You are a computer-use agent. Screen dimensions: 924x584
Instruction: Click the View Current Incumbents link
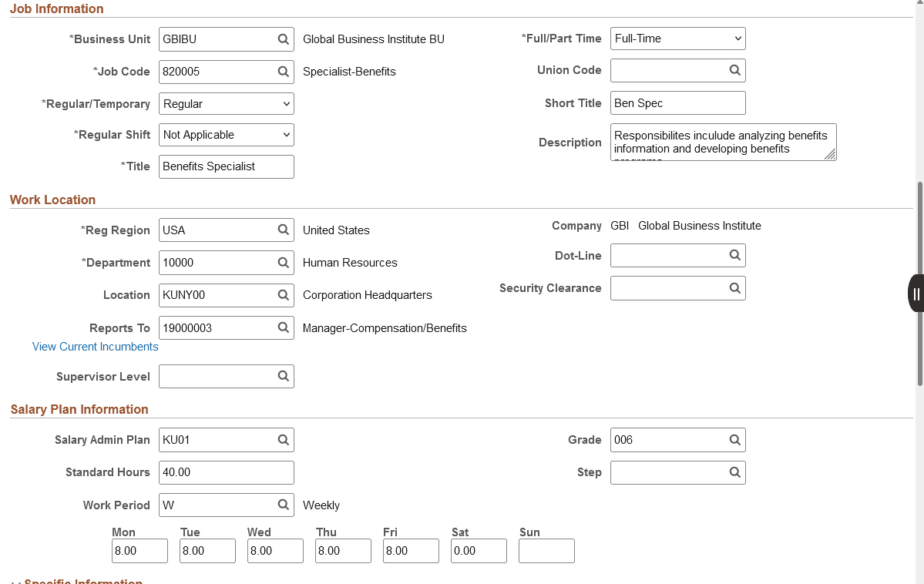click(95, 347)
